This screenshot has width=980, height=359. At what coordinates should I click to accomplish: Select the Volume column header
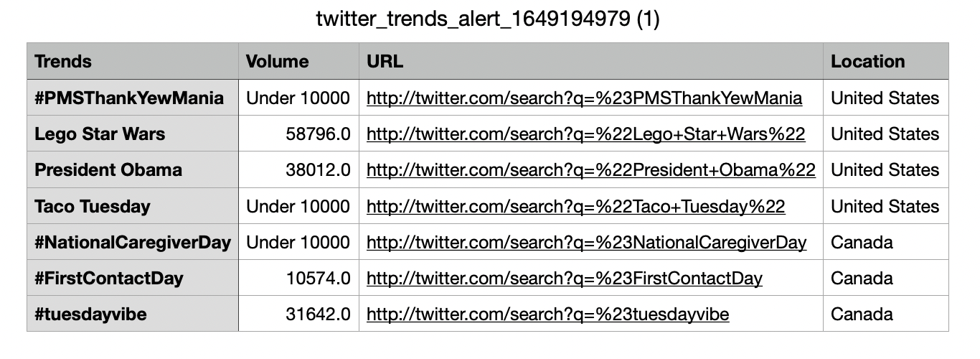298,61
